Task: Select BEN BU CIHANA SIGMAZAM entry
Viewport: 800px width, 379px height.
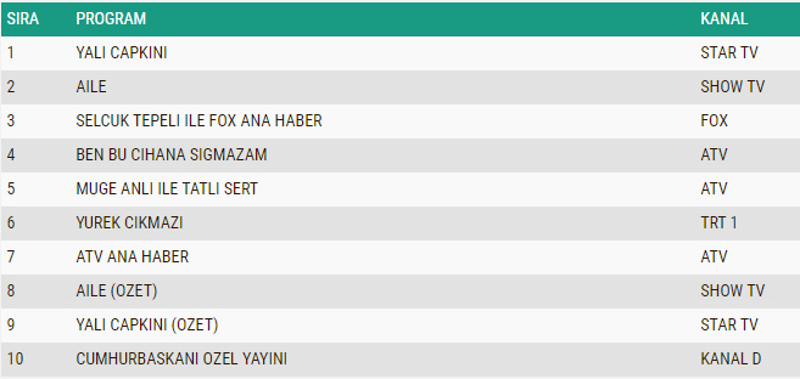Action: [x=171, y=155]
